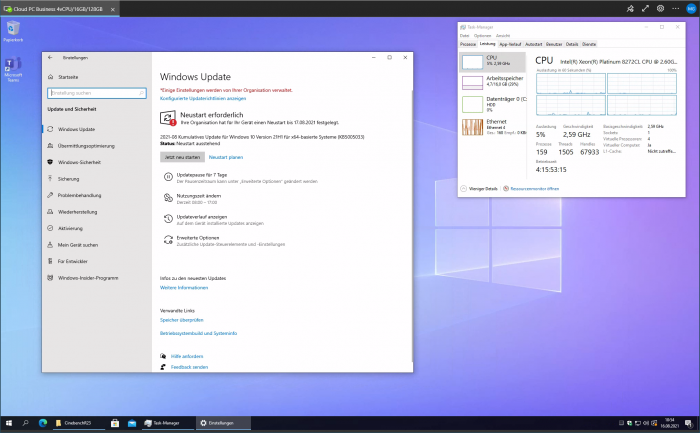
Task: Switch to Einstellungen taskbar button
Action: point(222,423)
